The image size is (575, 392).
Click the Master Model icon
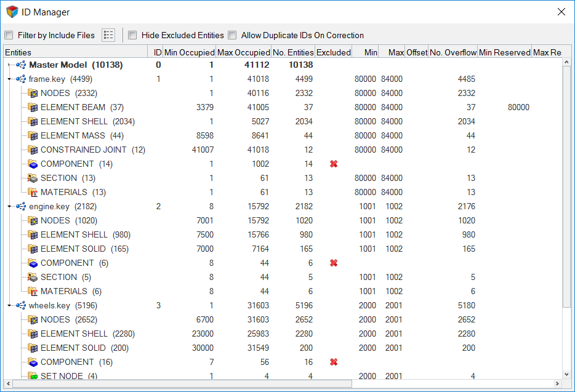coord(21,65)
